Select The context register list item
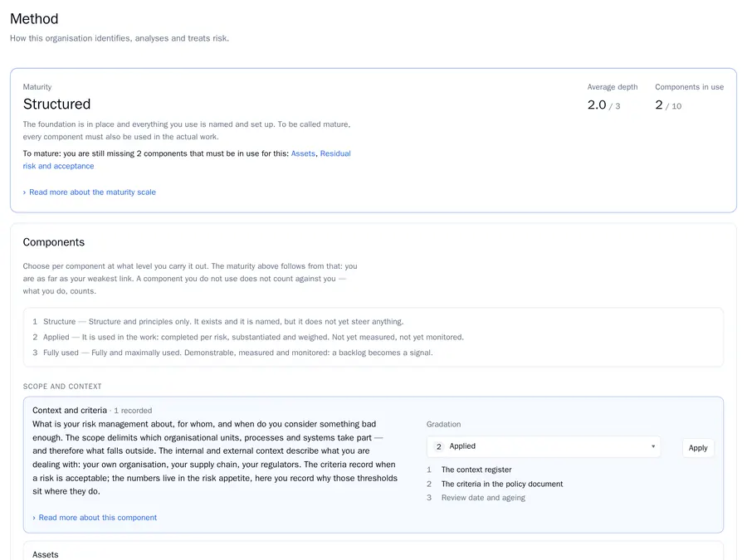747x560 pixels. [x=476, y=470]
